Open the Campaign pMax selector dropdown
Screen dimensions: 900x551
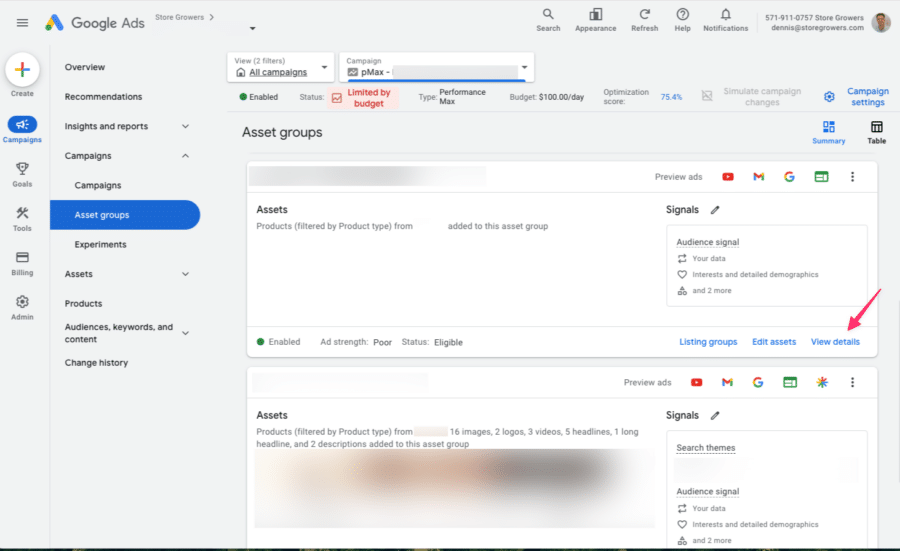[x=437, y=67]
